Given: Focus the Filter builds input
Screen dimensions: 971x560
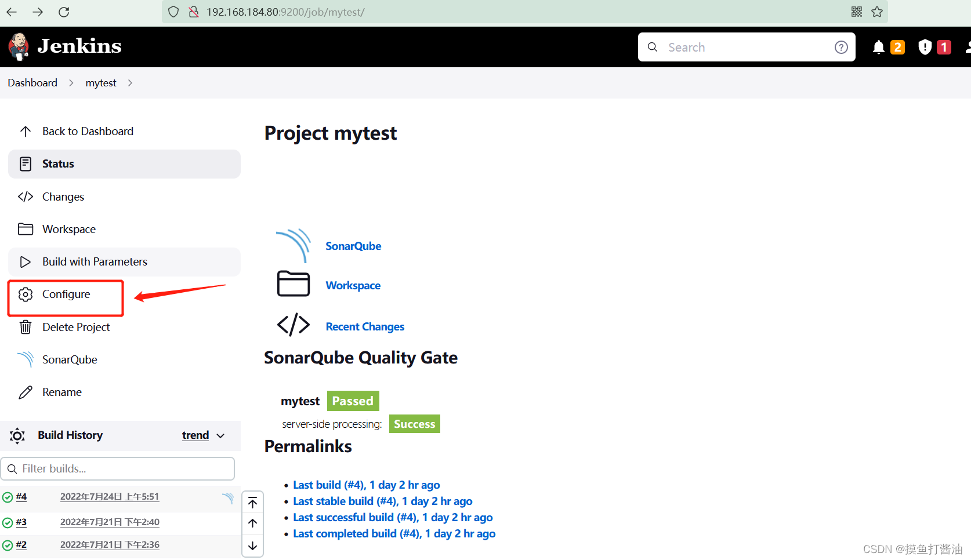Looking at the screenshot, I should (x=118, y=469).
